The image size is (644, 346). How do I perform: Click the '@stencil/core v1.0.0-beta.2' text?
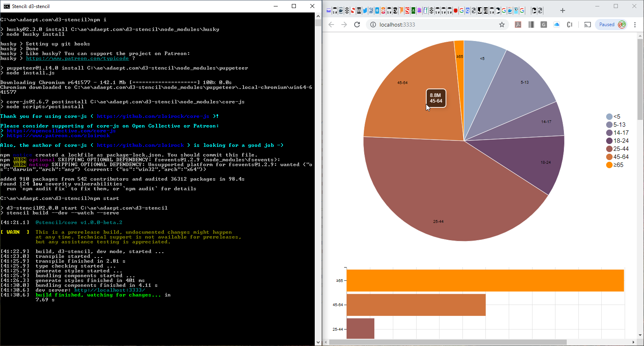79,222
